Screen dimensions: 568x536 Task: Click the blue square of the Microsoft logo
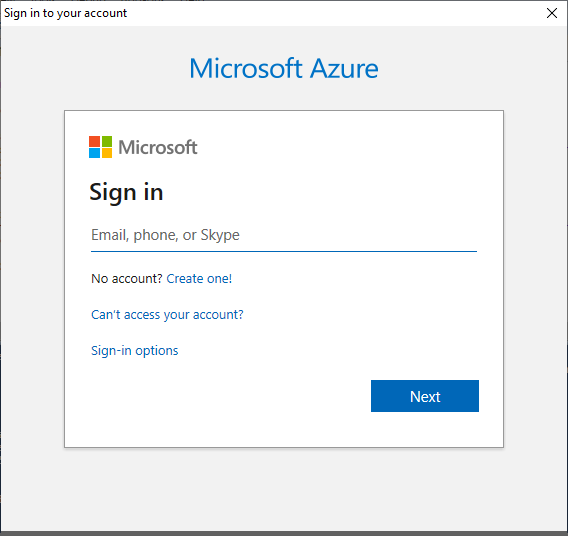tap(94, 153)
